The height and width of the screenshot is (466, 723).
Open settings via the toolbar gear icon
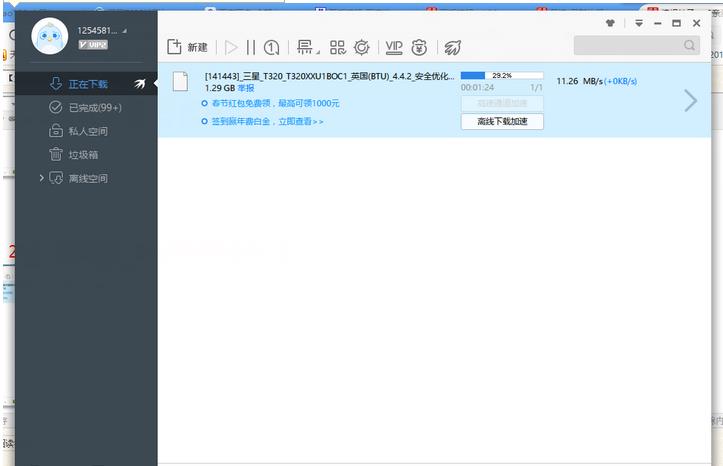(x=362, y=47)
